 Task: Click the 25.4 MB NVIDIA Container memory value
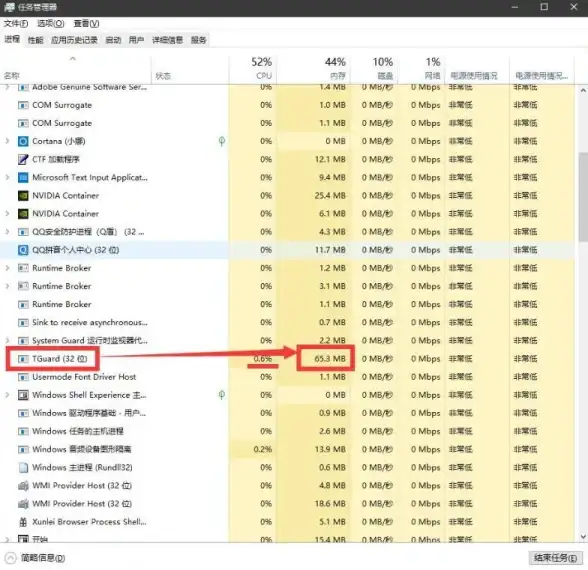pyautogui.click(x=330, y=196)
